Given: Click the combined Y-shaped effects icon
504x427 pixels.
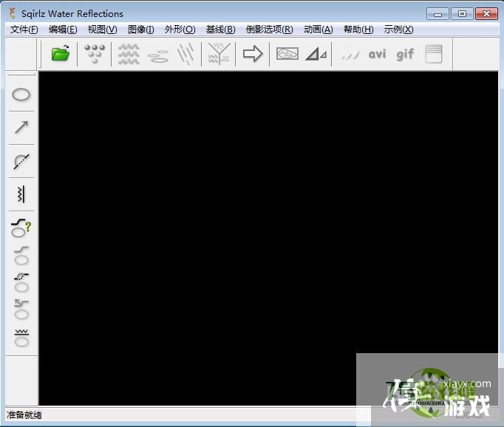Looking at the screenshot, I should (219, 54).
